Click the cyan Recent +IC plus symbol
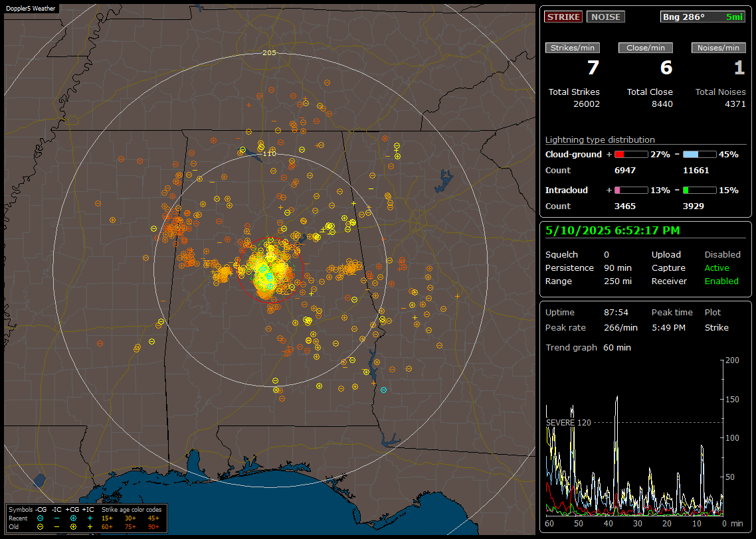The width and height of the screenshot is (756, 539). point(90,518)
